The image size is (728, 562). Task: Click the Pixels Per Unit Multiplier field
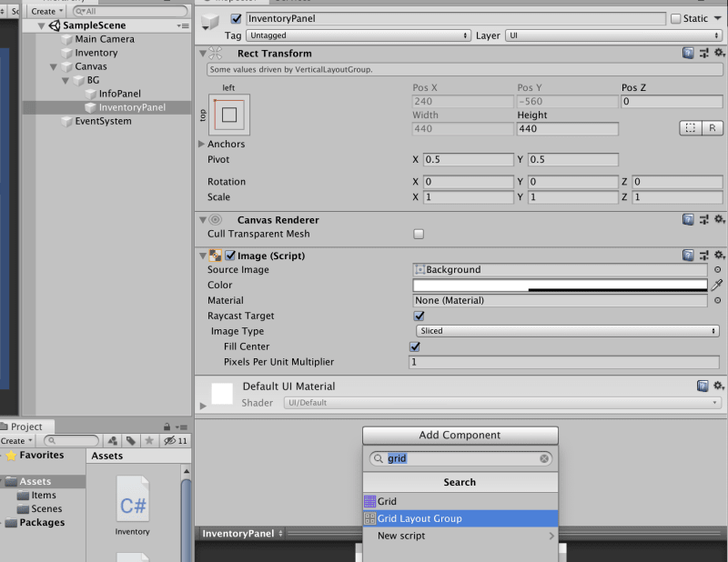(563, 362)
